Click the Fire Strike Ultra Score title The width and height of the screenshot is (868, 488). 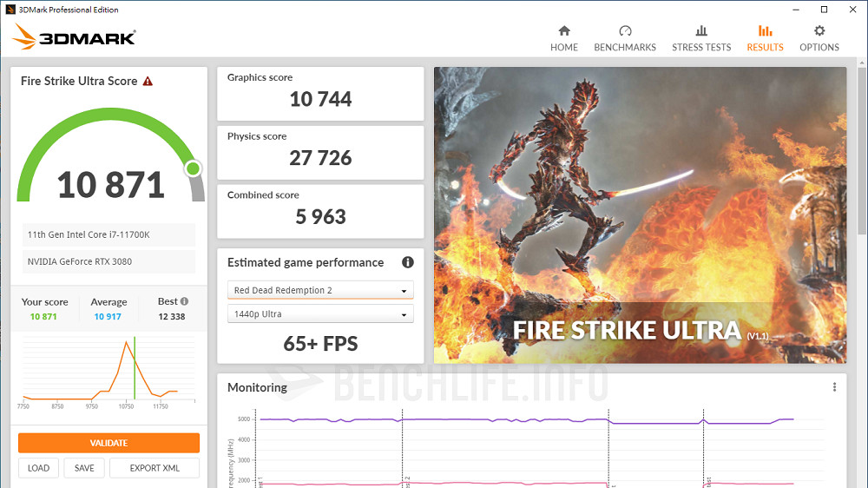pyautogui.click(x=79, y=82)
